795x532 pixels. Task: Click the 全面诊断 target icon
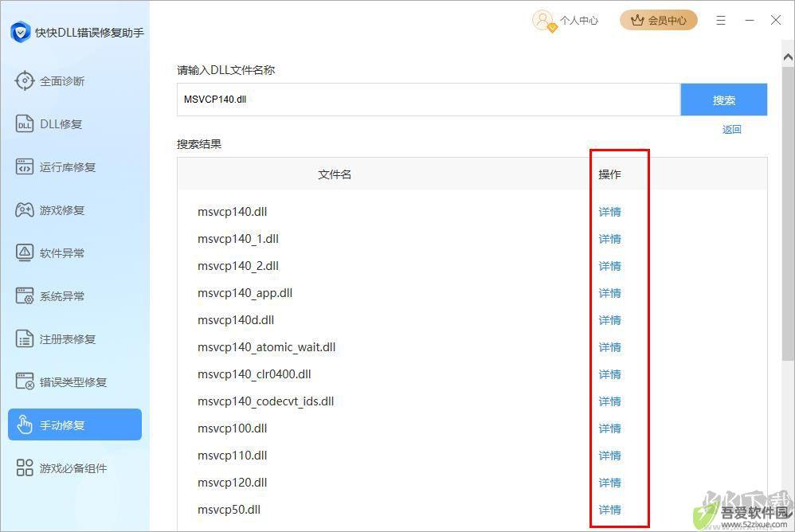click(25, 80)
